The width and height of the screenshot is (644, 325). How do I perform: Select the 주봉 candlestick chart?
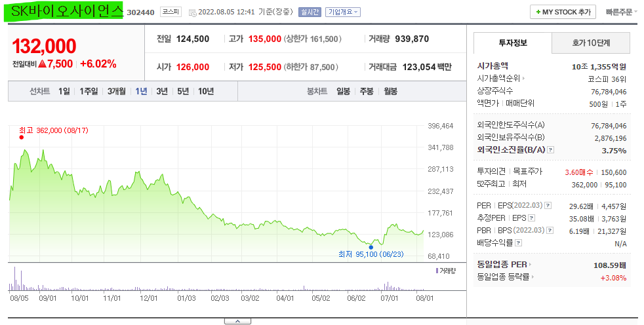(x=367, y=91)
